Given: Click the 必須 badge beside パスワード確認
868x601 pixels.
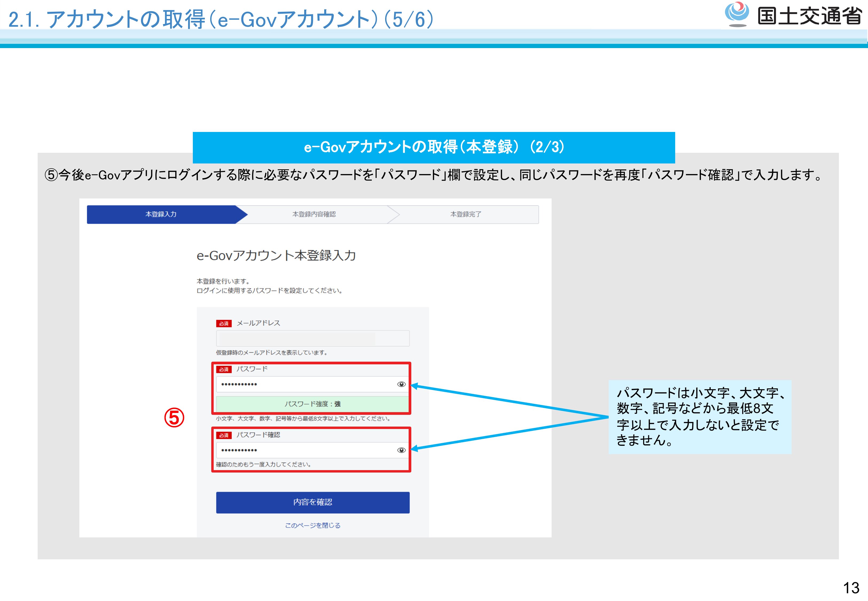Looking at the screenshot, I should (x=224, y=435).
